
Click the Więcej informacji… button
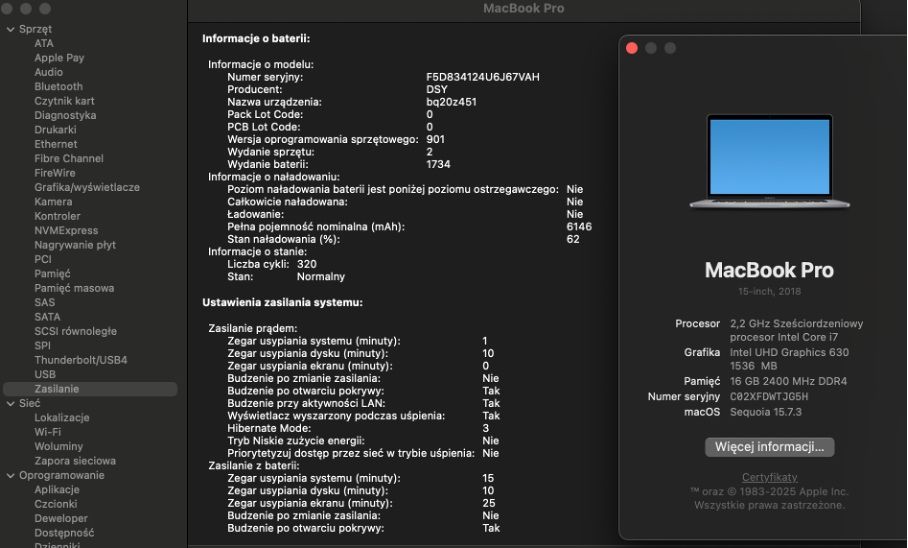click(770, 447)
